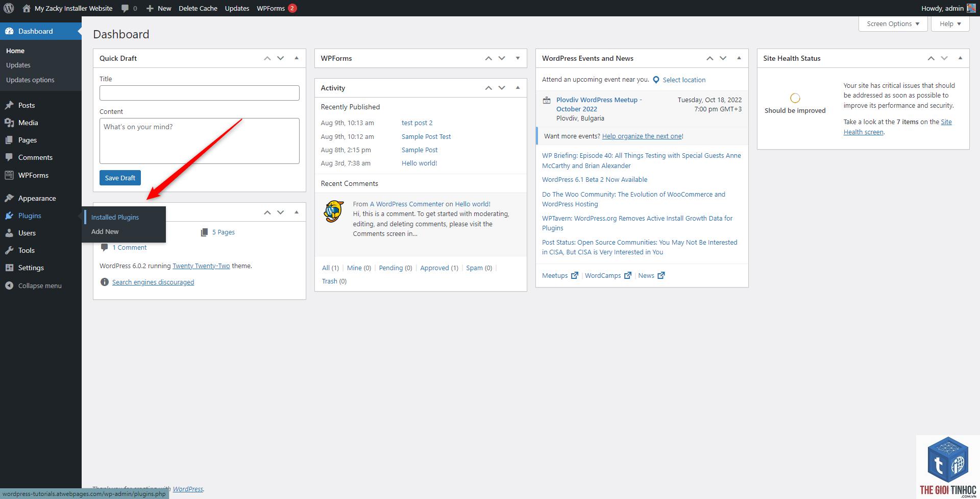The width and height of the screenshot is (980, 499).
Task: Open comments bubble icon in admin bar
Action: click(125, 9)
